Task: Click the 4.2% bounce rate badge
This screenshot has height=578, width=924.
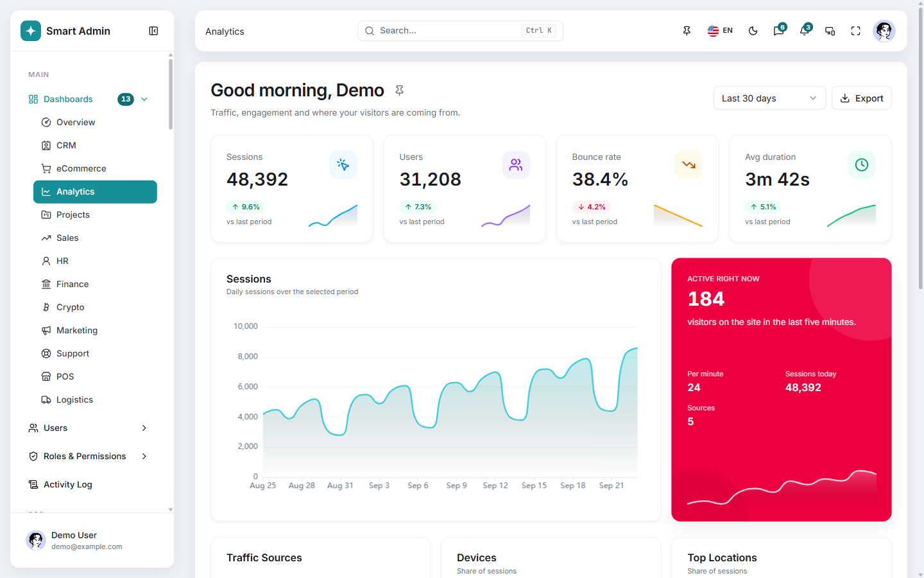Action: click(x=591, y=207)
